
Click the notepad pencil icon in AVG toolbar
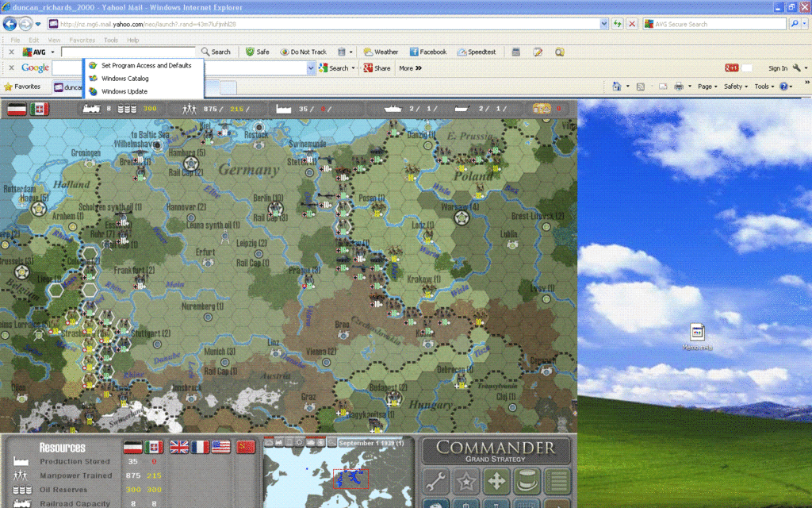538,52
